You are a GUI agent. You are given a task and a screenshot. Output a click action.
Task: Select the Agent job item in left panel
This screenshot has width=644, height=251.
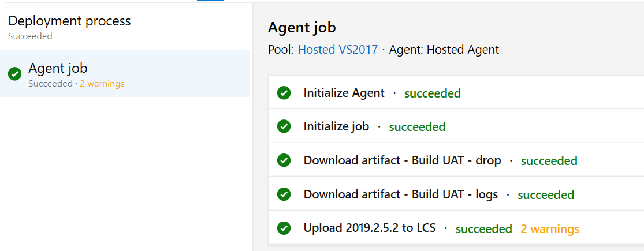point(125,74)
